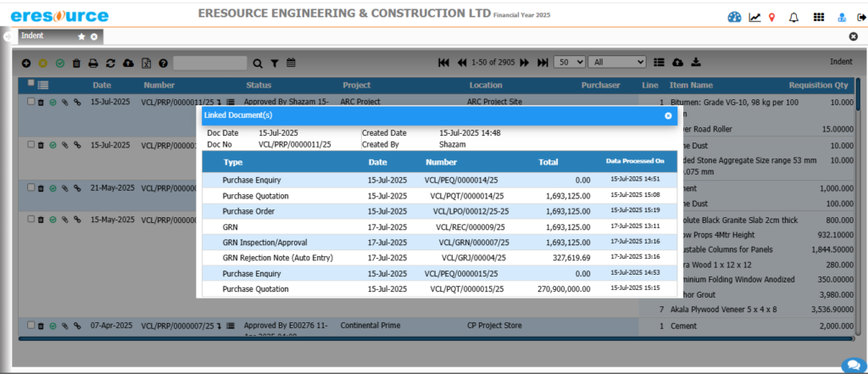Image resolution: width=868 pixels, height=374 pixels.
Task: Open the apps grid icon in header
Action: point(819,17)
